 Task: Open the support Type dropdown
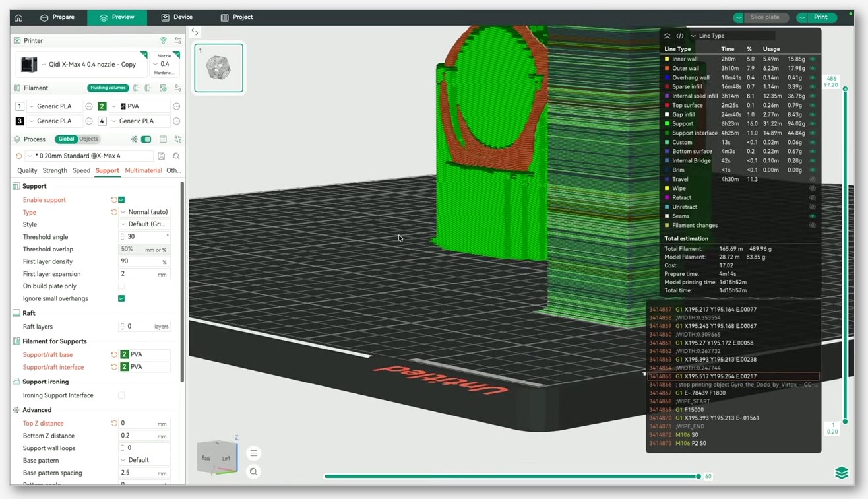point(144,212)
